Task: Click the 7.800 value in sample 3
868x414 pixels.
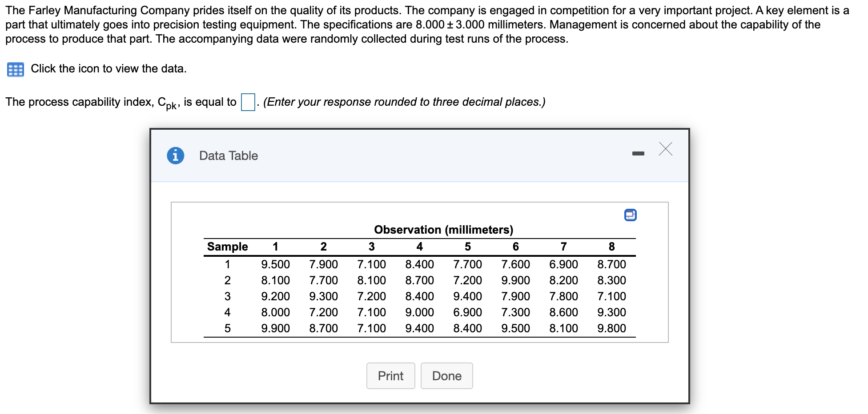Action: (x=563, y=296)
